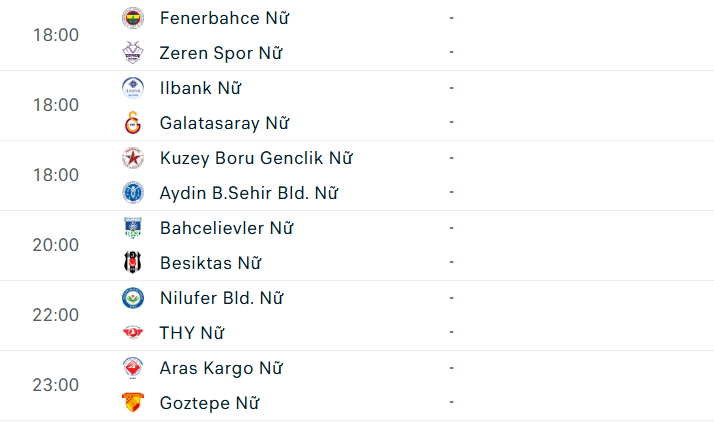714x423 pixels.
Task: Open Besiktas Nữ team name link
Action: click(x=210, y=263)
